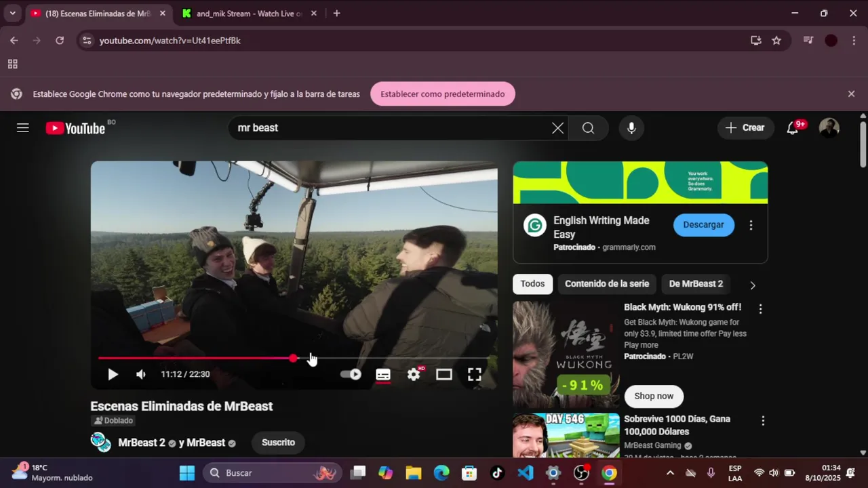Close the and_mik Stream tab
Image resolution: width=868 pixels, height=488 pixels.
(313, 14)
